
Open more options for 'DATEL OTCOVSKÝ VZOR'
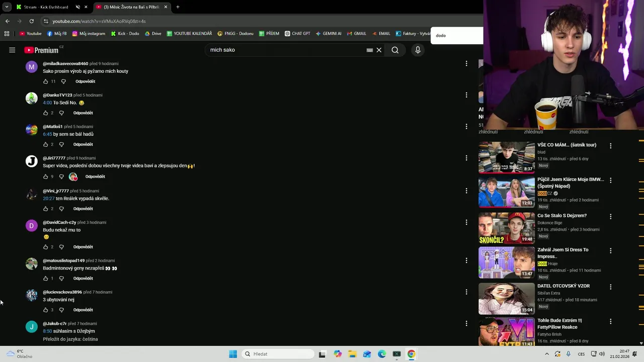pyautogui.click(x=611, y=287)
